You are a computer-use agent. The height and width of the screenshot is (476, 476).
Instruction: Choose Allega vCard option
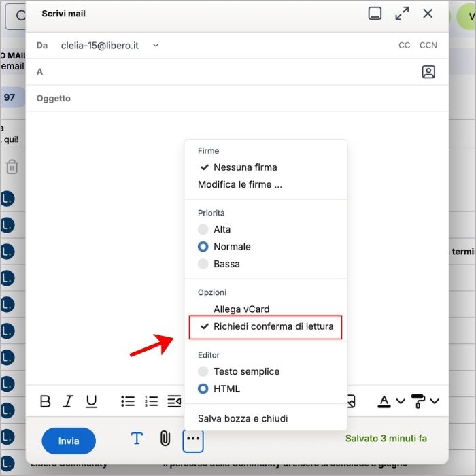coord(241,309)
